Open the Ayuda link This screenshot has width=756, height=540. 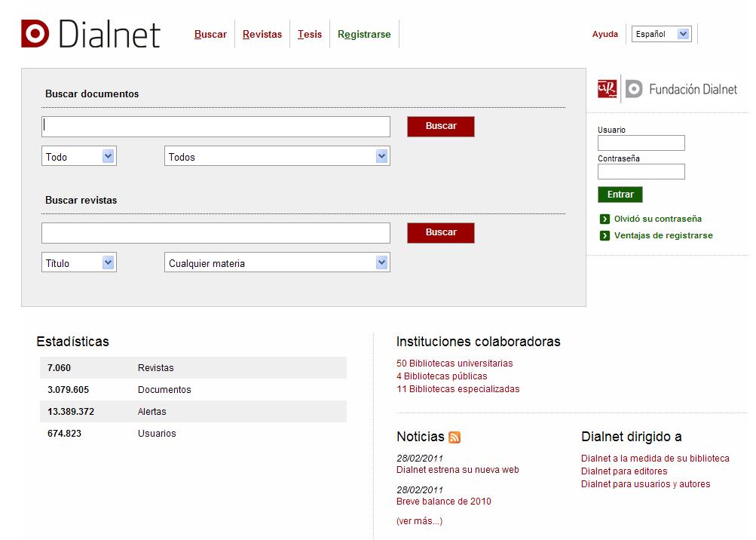(x=605, y=34)
